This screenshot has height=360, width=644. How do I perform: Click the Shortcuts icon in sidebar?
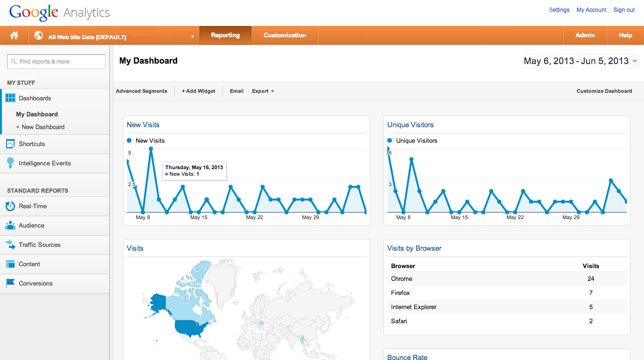click(10, 144)
